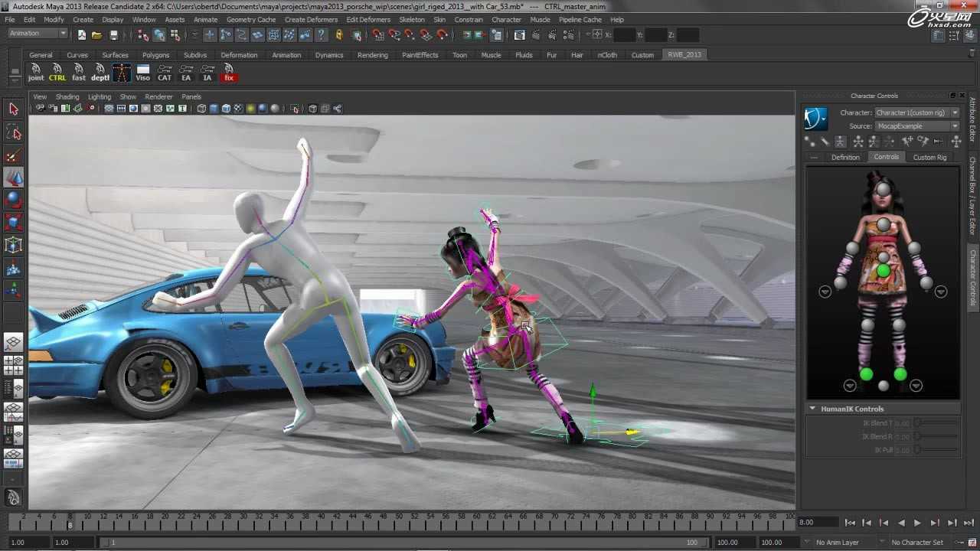The width and height of the screenshot is (980, 551).
Task: Open the Source dropdown 'MocapExample'
Action: (916, 126)
